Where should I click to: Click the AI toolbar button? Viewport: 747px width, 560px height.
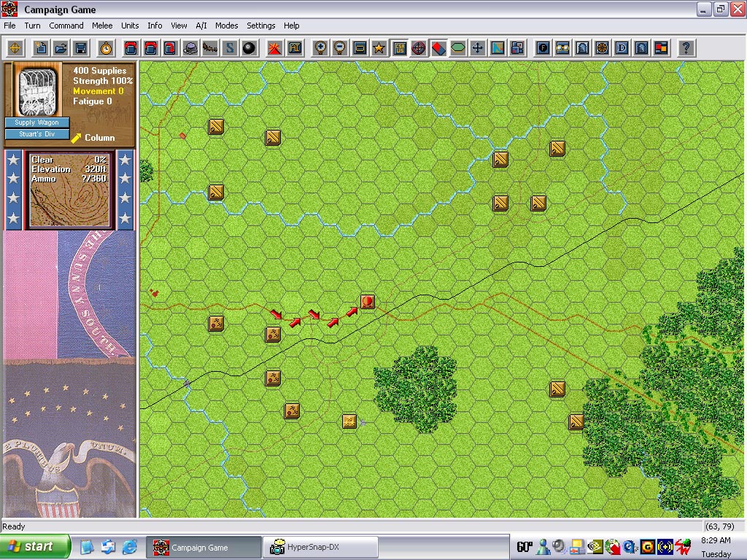pos(295,48)
